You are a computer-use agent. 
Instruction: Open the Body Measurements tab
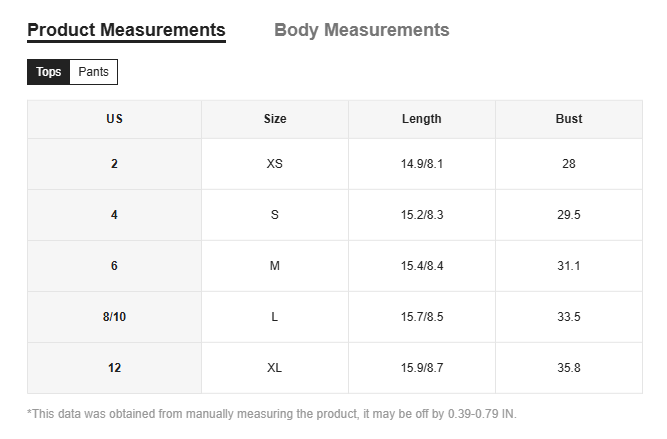click(361, 30)
